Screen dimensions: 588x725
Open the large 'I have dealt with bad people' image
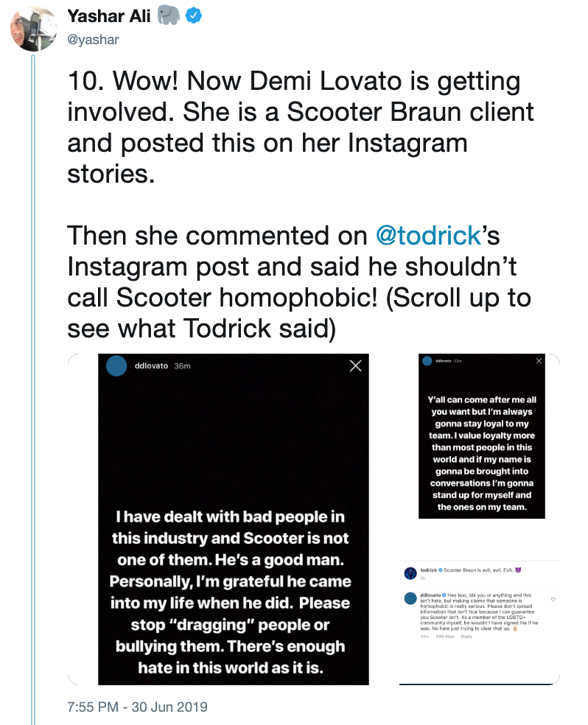[x=234, y=519]
